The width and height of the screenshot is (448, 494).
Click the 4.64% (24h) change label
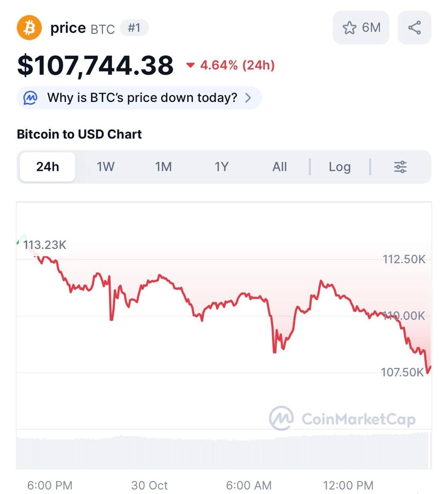pos(237,65)
